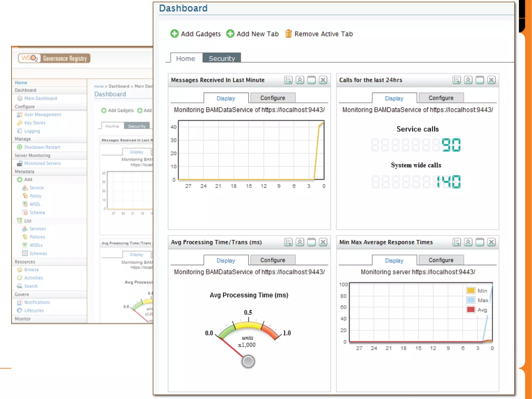
Task: Select WSDL under Metadata Add
Action: pyautogui.click(x=35, y=204)
